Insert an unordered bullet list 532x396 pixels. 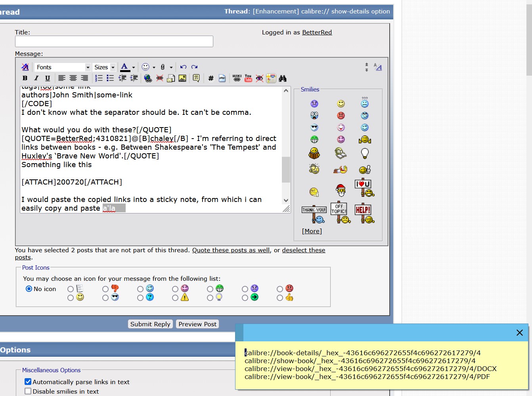110,78
